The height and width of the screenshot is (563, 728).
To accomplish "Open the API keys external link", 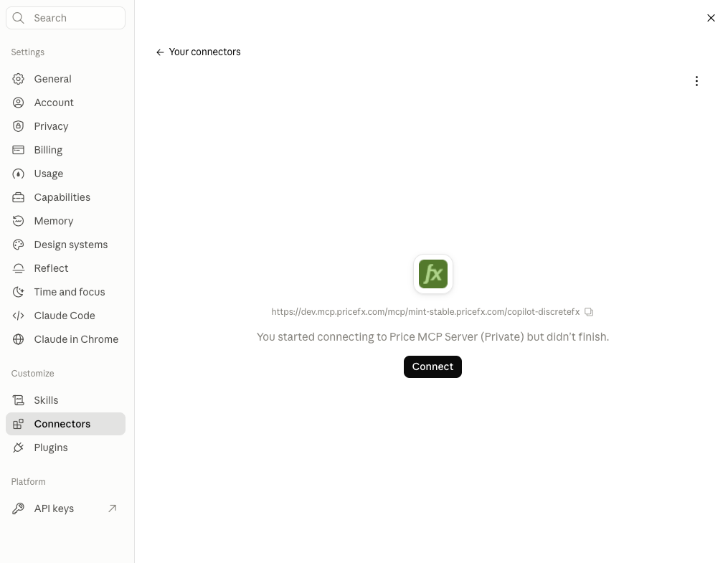I will 65,508.
